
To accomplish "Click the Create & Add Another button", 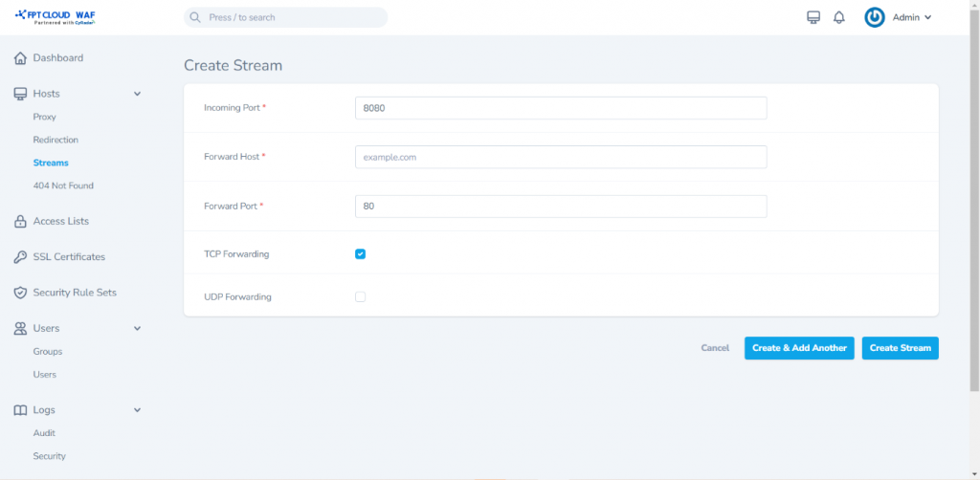I will point(799,348).
